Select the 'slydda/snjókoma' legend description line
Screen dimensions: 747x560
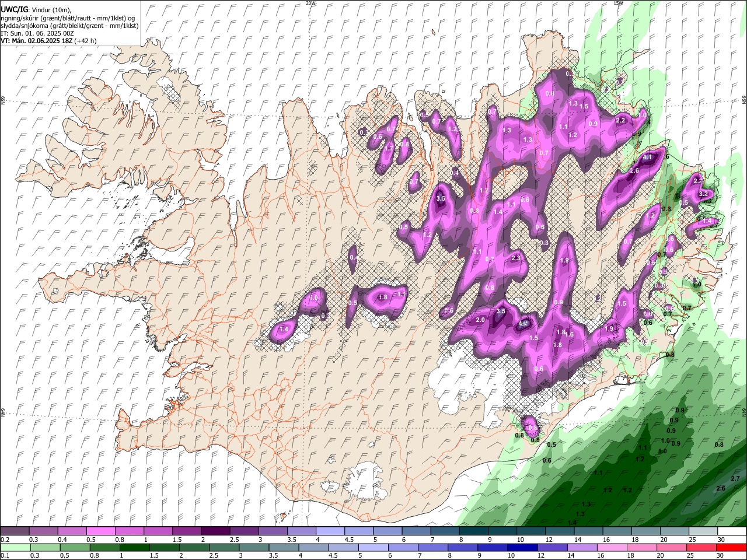click(69, 26)
